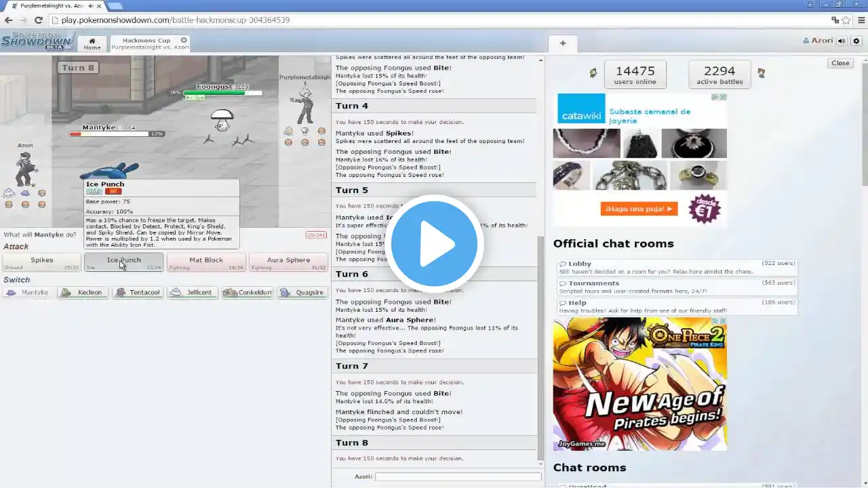
Task: Open the One Piece 2 Pirate King ad
Action: point(639,384)
